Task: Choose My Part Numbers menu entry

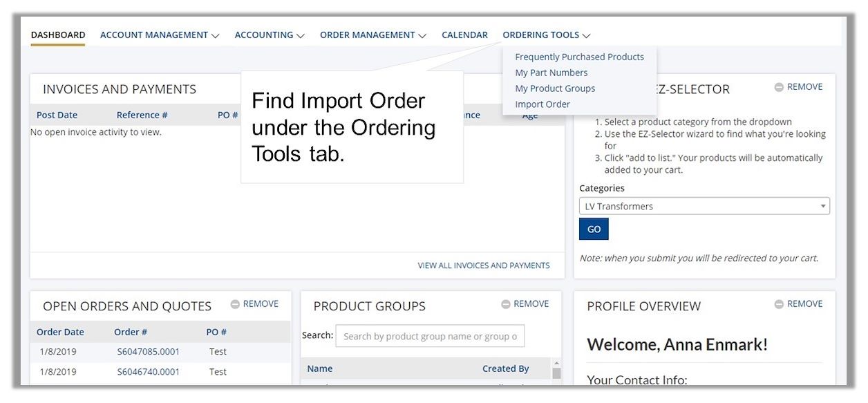Action: [551, 72]
